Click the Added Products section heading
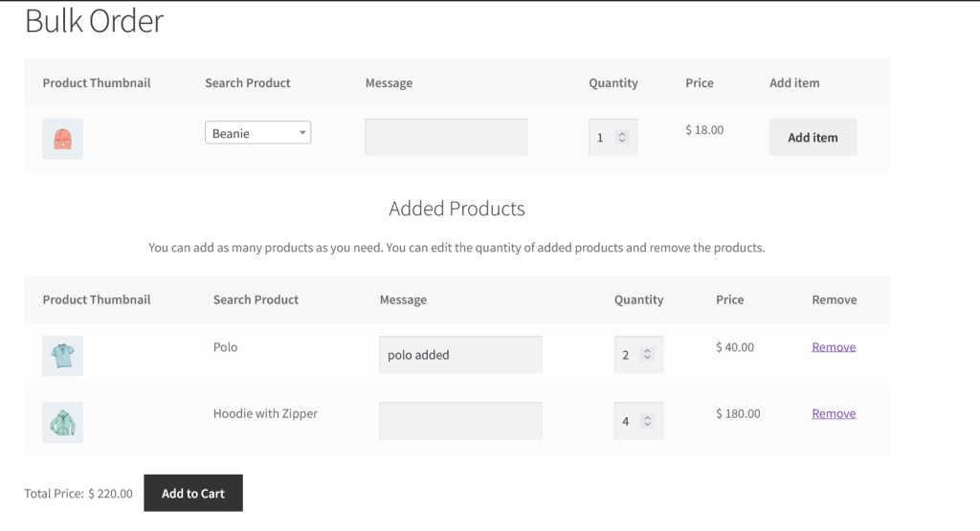Image resolution: width=980 pixels, height=531 pixels. [457, 209]
